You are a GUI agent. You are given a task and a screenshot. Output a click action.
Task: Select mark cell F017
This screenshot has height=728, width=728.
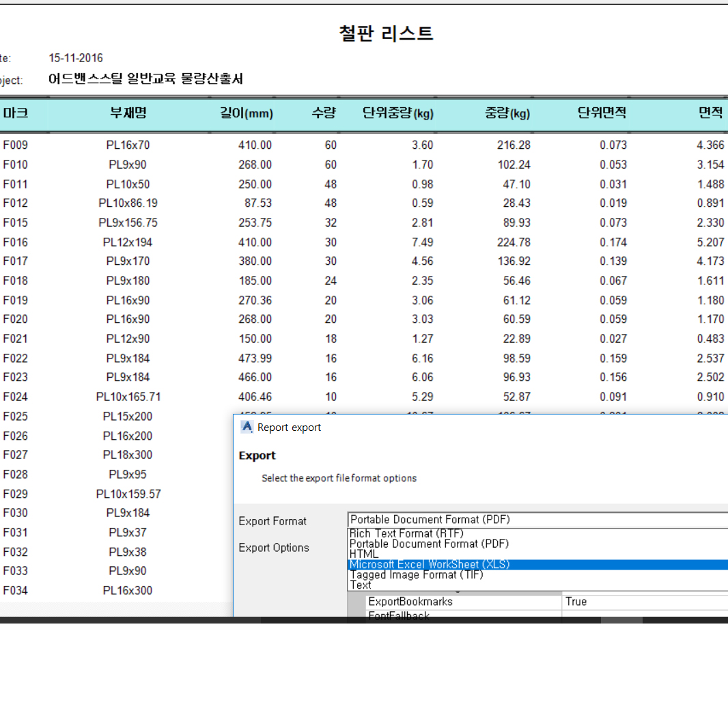tap(15, 262)
